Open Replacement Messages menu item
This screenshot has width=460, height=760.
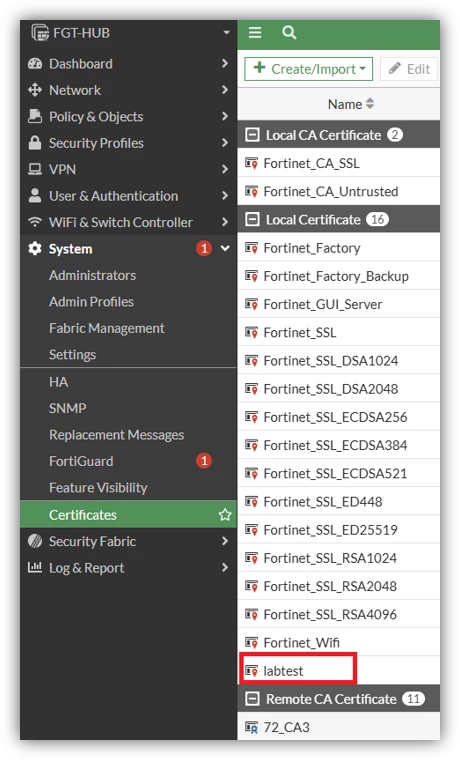pos(116,435)
